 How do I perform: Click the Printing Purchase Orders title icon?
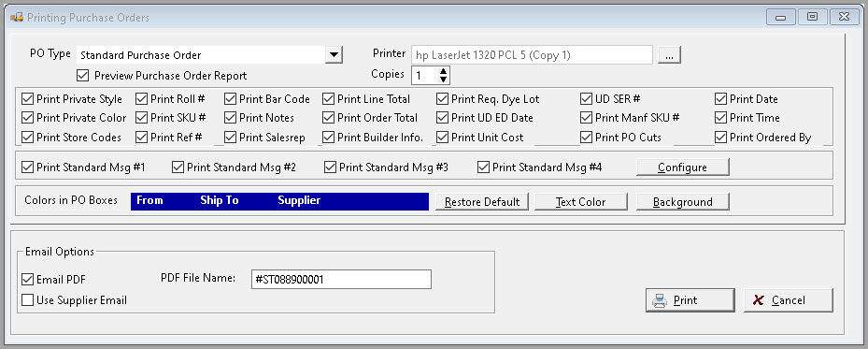click(x=16, y=18)
